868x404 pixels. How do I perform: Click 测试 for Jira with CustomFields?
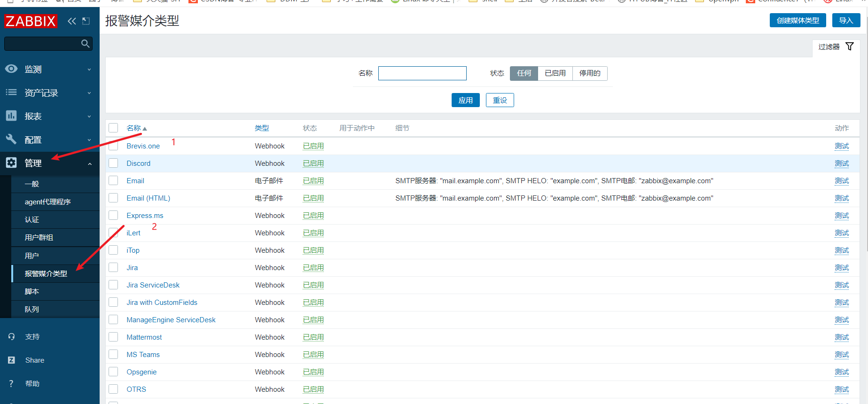pos(842,303)
